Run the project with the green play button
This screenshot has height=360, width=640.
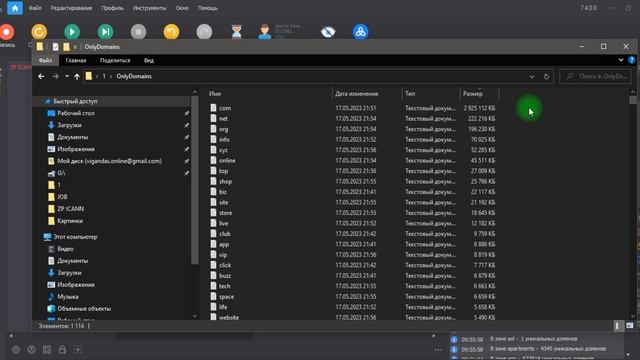pyautogui.click(x=72, y=31)
